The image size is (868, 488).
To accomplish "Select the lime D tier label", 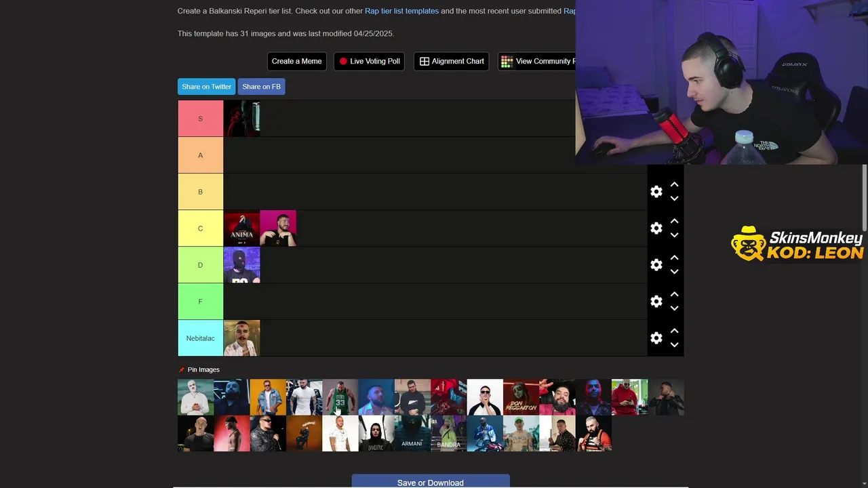I will pyautogui.click(x=200, y=265).
